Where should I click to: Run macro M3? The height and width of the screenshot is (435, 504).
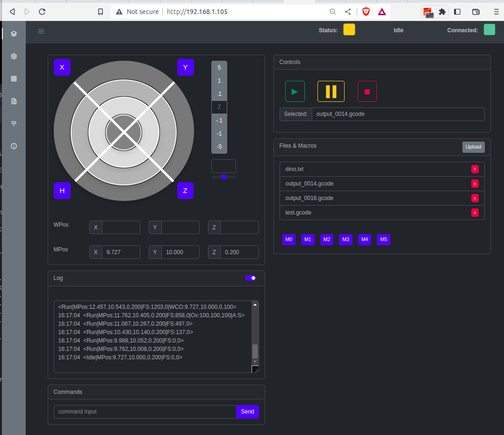[346, 240]
